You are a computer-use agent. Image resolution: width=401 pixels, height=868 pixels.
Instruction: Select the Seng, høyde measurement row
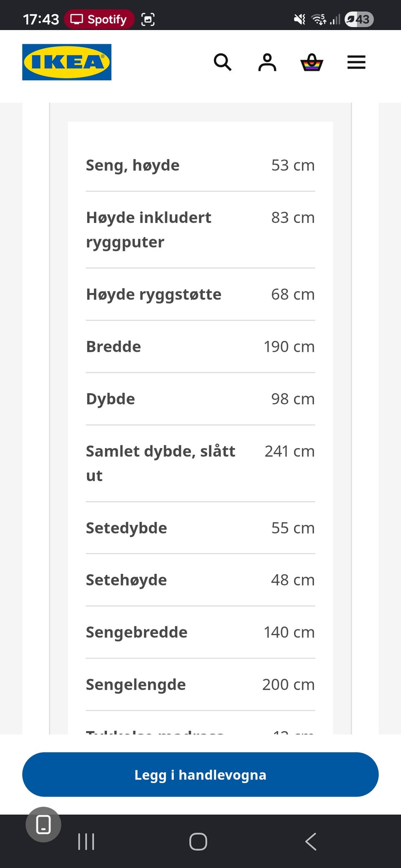click(200, 165)
